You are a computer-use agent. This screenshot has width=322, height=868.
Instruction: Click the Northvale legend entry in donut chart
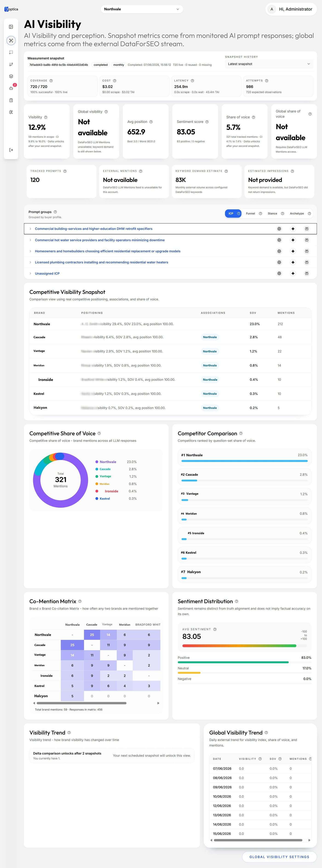[x=108, y=462]
